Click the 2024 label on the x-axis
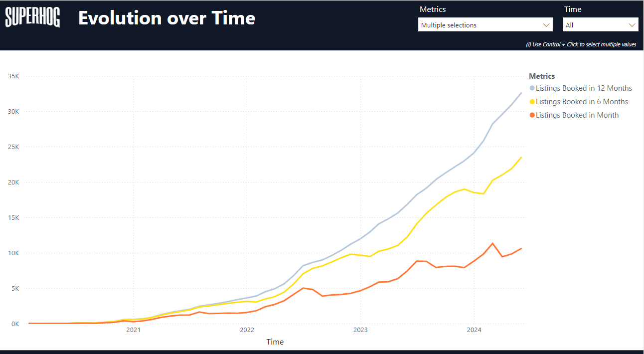This screenshot has width=644, height=354. 474,330
